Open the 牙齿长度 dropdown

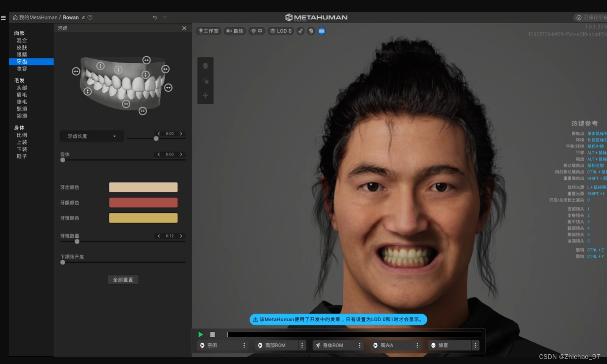[92, 136]
